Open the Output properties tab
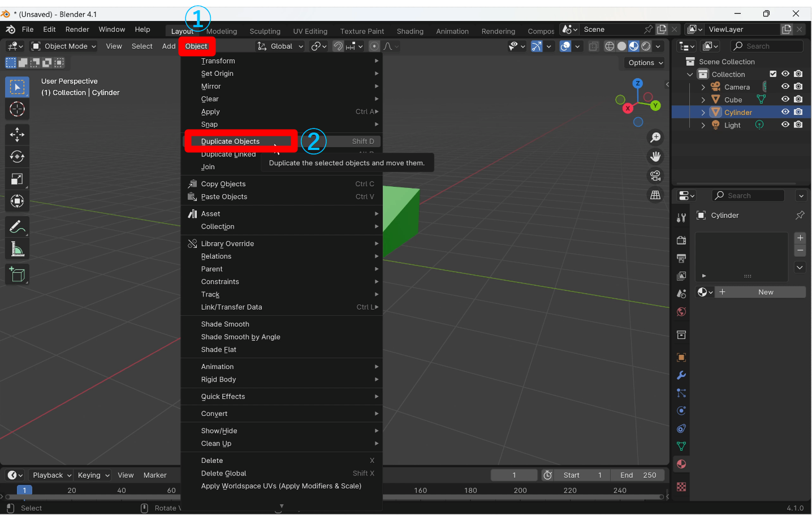 click(681, 258)
